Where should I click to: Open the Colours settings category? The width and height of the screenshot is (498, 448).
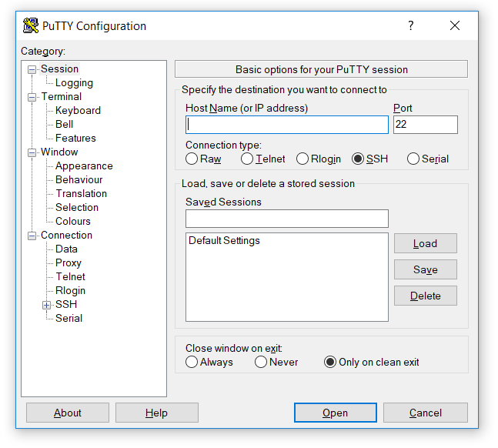(72, 222)
